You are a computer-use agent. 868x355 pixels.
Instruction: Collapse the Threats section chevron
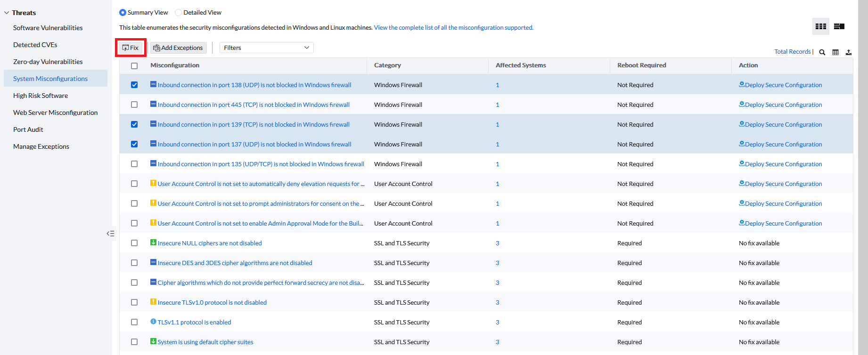click(x=7, y=13)
